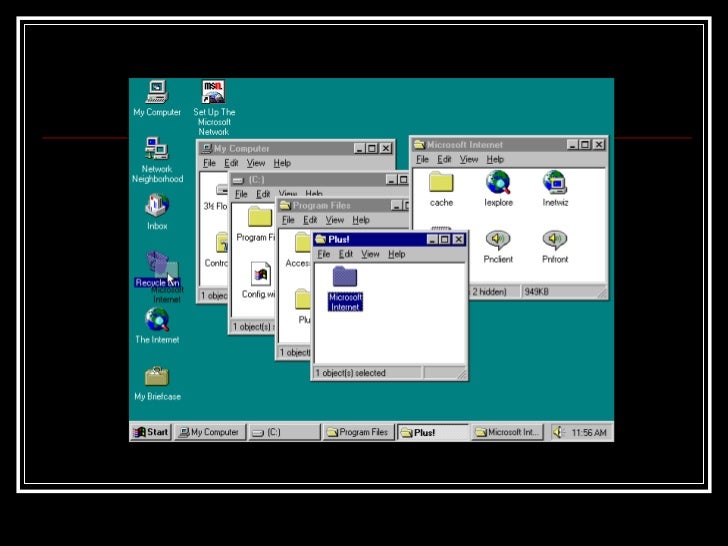This screenshot has height=546, width=728.
Task: Open Edit menu in Microsoft Internet window
Action: pos(444,160)
